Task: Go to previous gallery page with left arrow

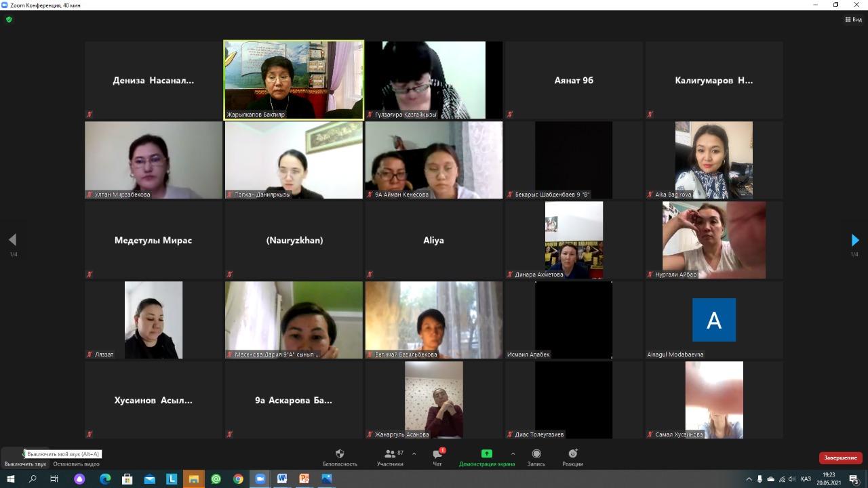Action: tap(12, 240)
